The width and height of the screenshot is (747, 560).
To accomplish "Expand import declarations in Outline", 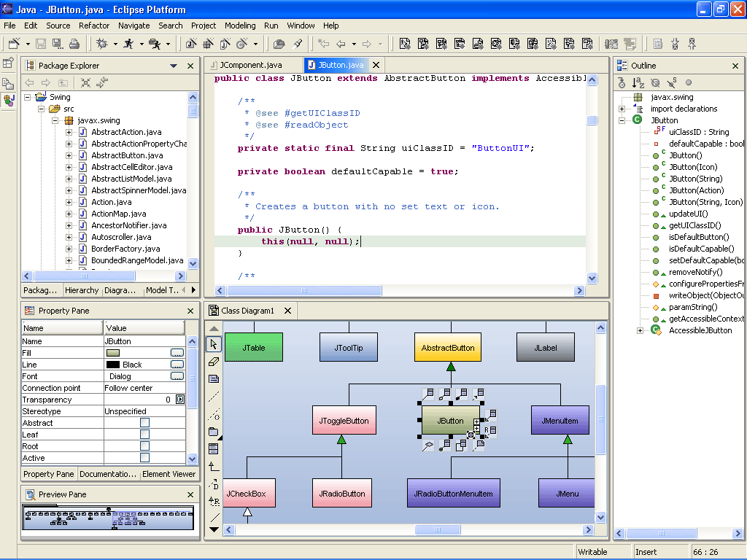I will [622, 109].
